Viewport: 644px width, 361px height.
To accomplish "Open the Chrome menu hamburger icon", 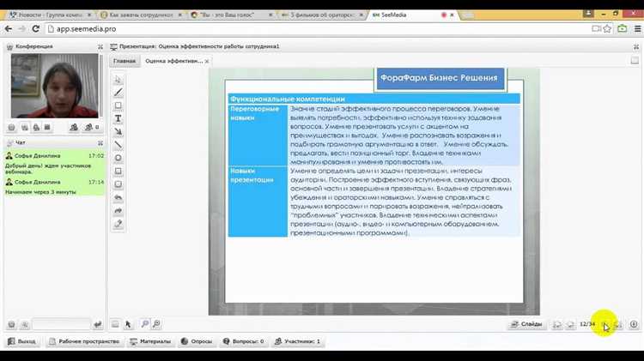I will pyautogui.click(x=637, y=28).
